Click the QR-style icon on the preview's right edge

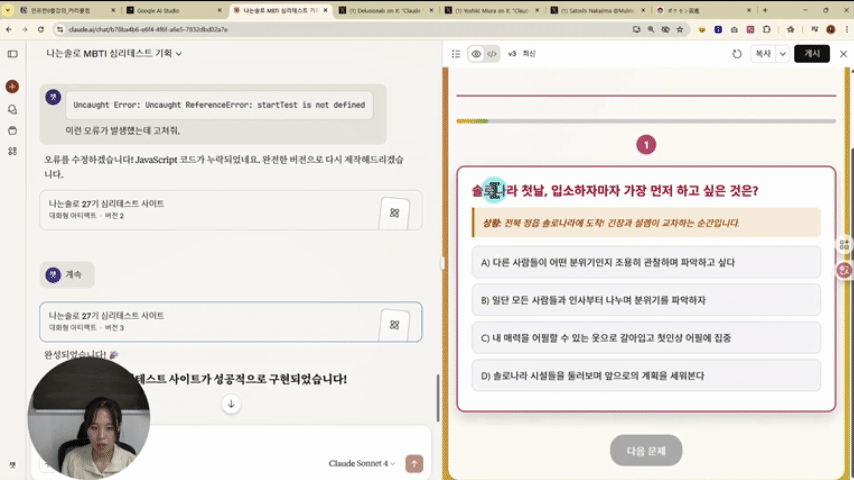pos(844,245)
